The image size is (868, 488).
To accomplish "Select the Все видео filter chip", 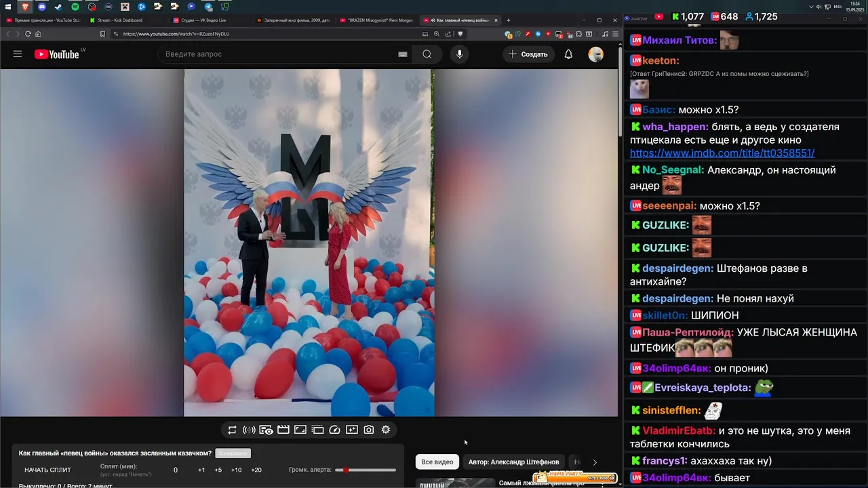I will click(x=437, y=462).
